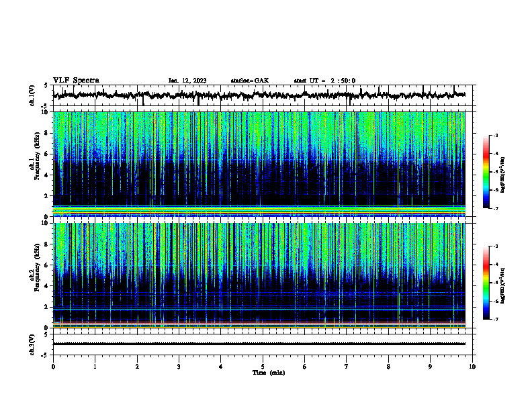532x411 pixels.
Task: Click the "VLF Spectra" title text
Action: point(76,81)
